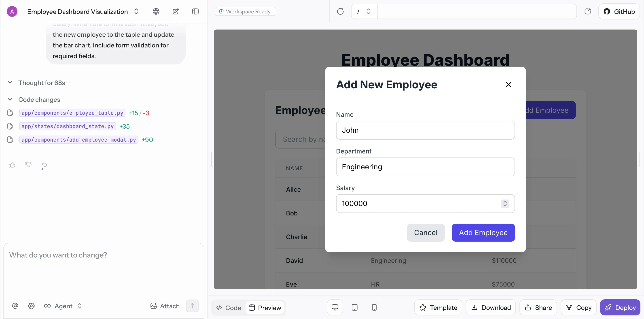Click the Salary stepper arrows

click(505, 203)
